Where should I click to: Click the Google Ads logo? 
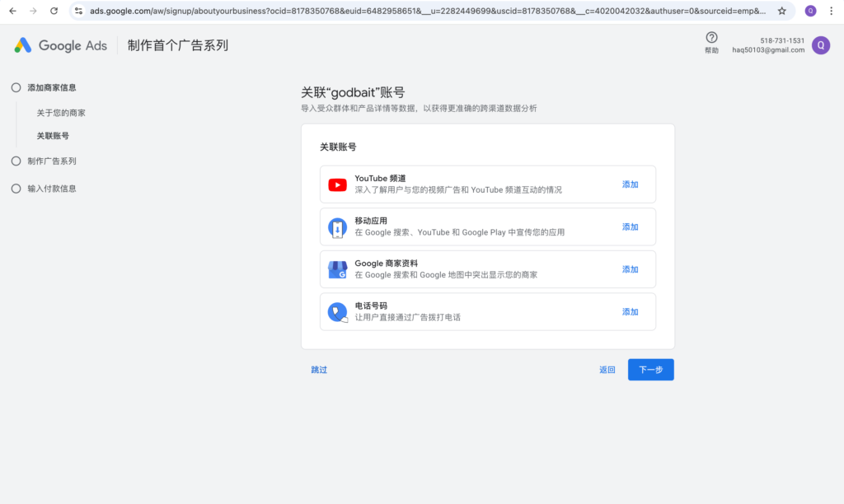pos(60,45)
